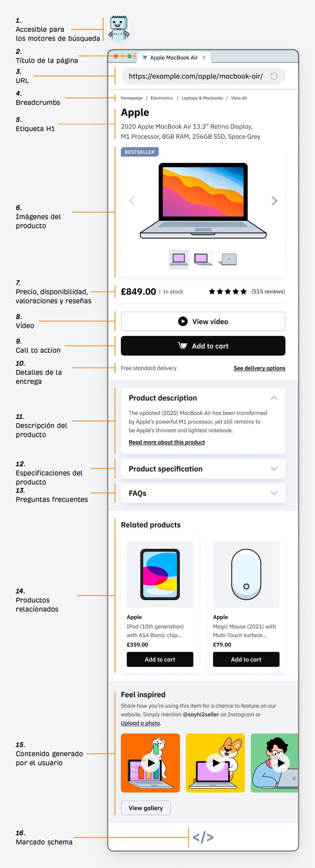Click the View video button
Viewport: 315px width, 868px height.
point(203,321)
